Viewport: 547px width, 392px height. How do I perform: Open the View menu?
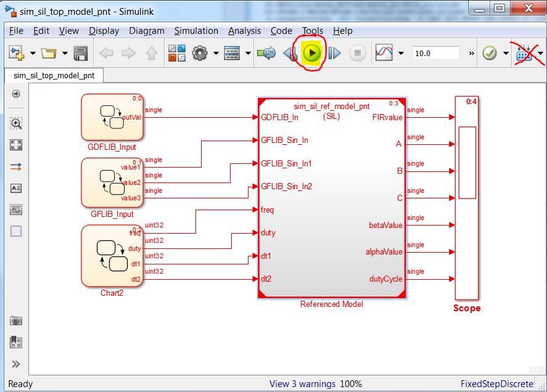click(x=68, y=31)
